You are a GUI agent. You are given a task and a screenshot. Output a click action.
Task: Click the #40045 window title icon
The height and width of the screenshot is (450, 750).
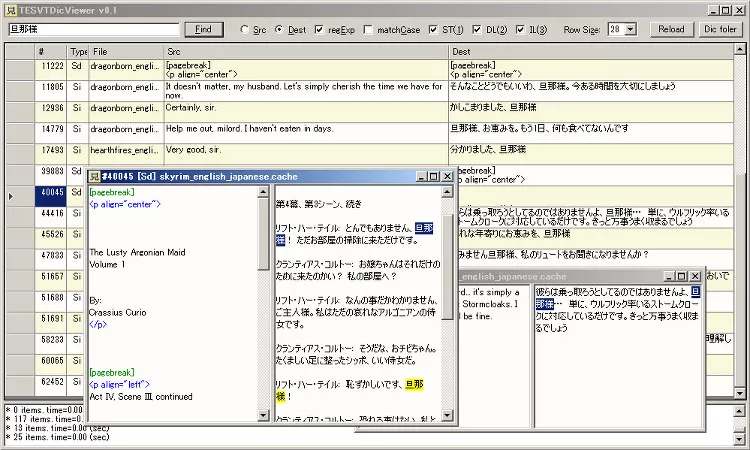tap(95, 177)
